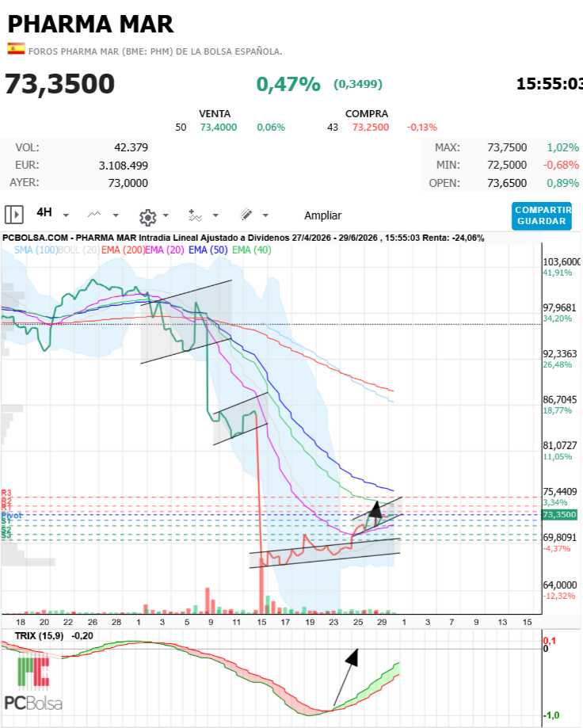Click the MIN value 72,5000
The width and height of the screenshot is (583, 728).
pyautogui.click(x=507, y=165)
